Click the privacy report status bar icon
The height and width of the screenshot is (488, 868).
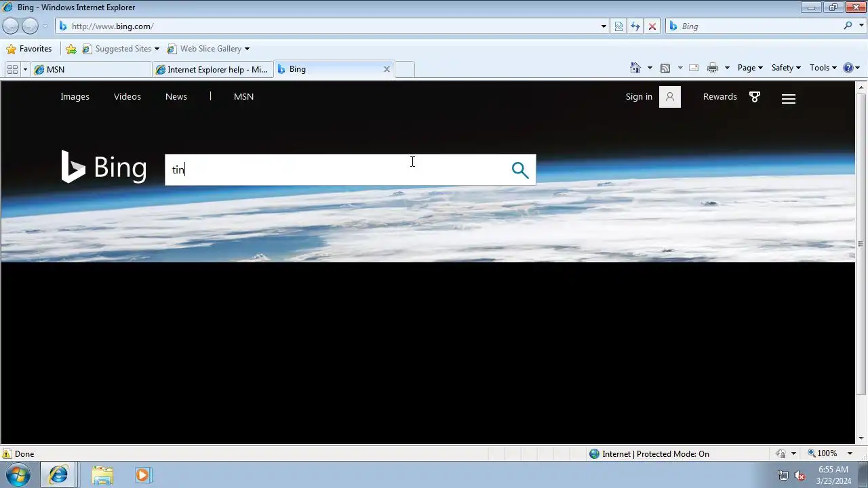[x=781, y=454]
